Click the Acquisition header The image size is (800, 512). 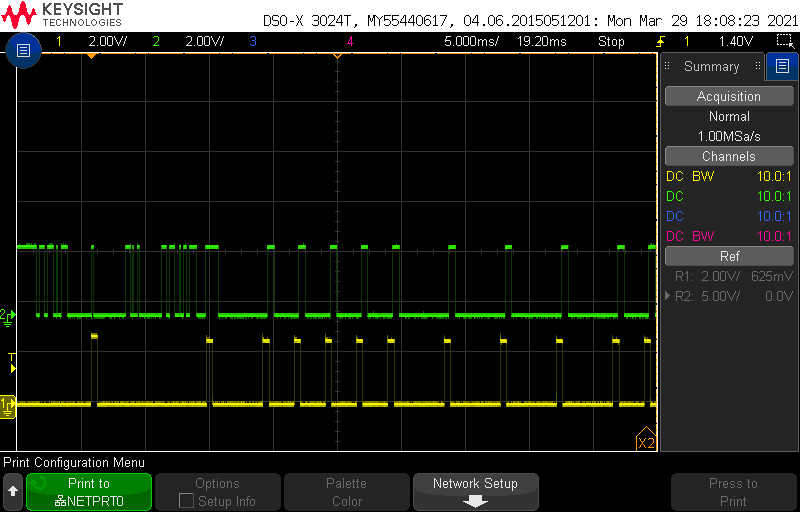pyautogui.click(x=729, y=96)
